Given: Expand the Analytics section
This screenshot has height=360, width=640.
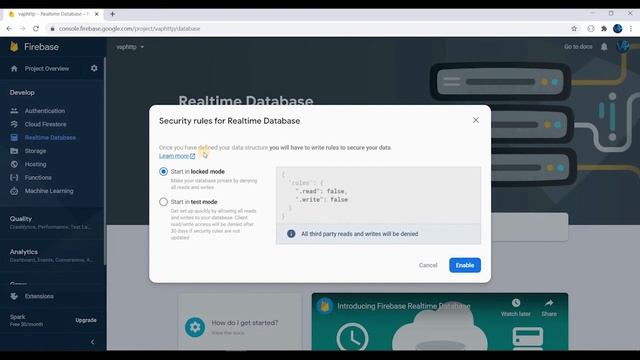Looking at the screenshot, I should point(51,256).
